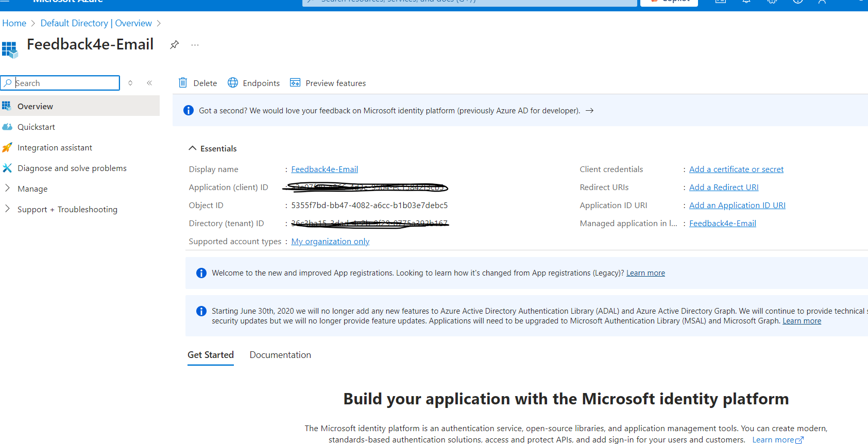Open Endpoints from the toolbar

click(x=254, y=83)
